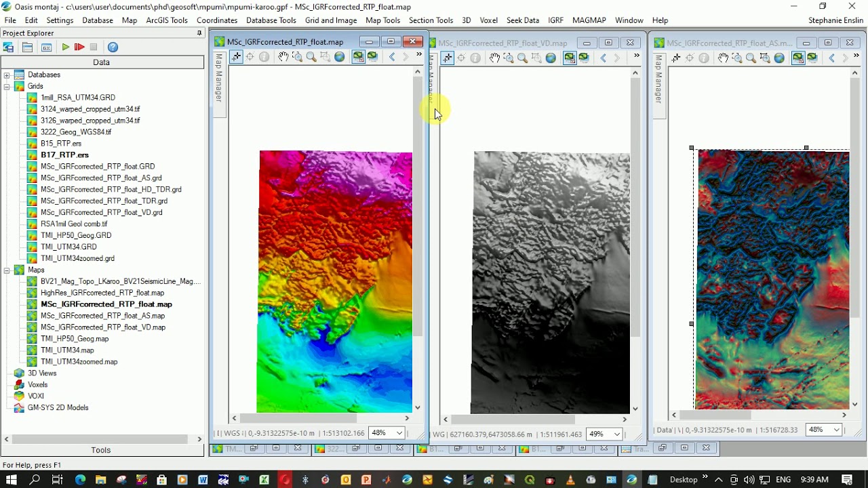Click the globe full-extent icon in RTP_float_AS map
Viewport: 868px width, 488px height.
(x=779, y=58)
